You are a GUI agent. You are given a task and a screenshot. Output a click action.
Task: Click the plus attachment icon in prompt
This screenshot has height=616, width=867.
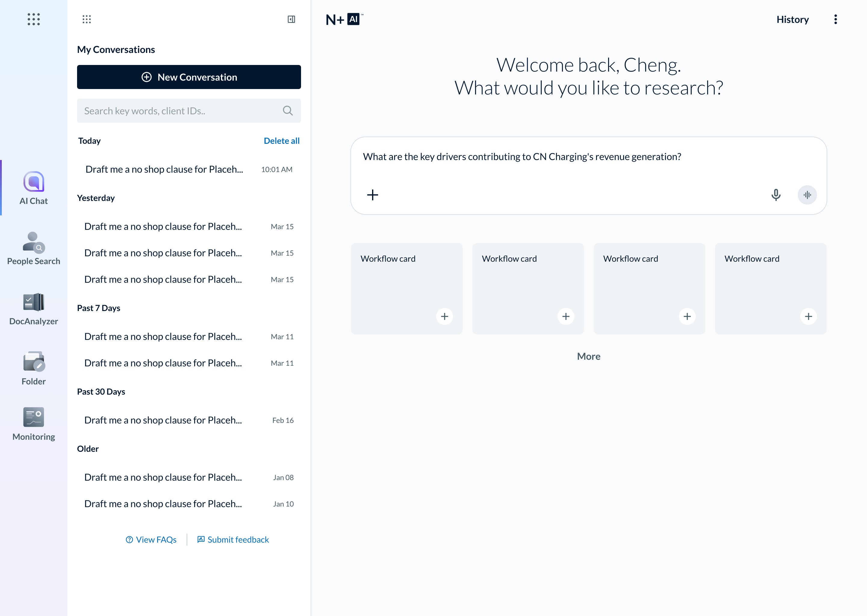[x=372, y=195]
